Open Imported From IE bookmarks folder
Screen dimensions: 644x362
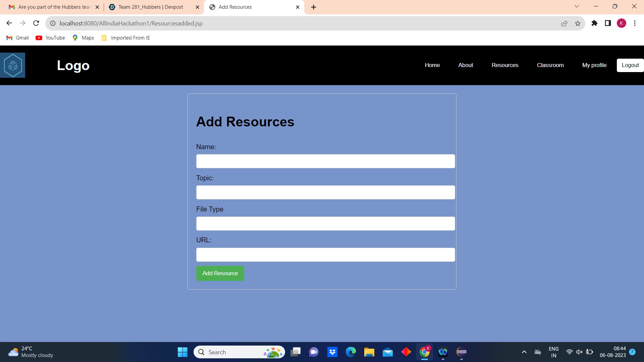point(126,38)
